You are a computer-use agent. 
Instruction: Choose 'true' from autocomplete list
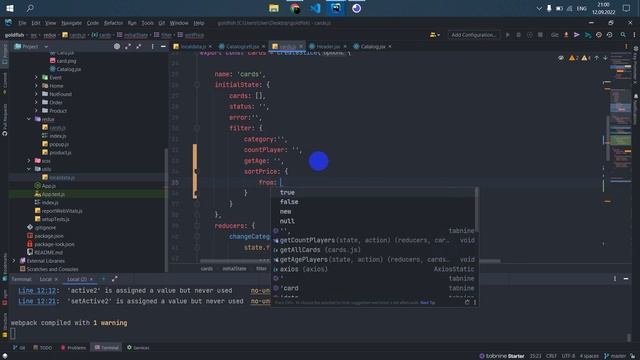coord(373,192)
